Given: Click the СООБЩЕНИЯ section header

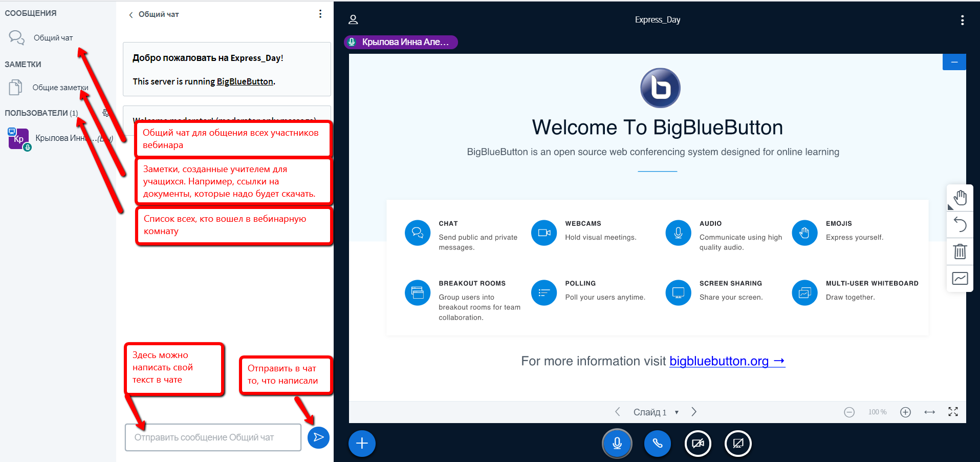Looking at the screenshot, I should pos(31,13).
